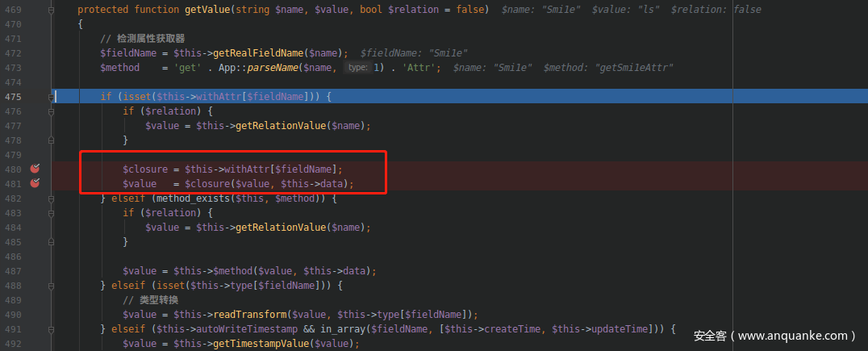Screen dimensions: 868x351
Task: Click the 'type:' parameter hint on line 473
Action: tap(355, 68)
